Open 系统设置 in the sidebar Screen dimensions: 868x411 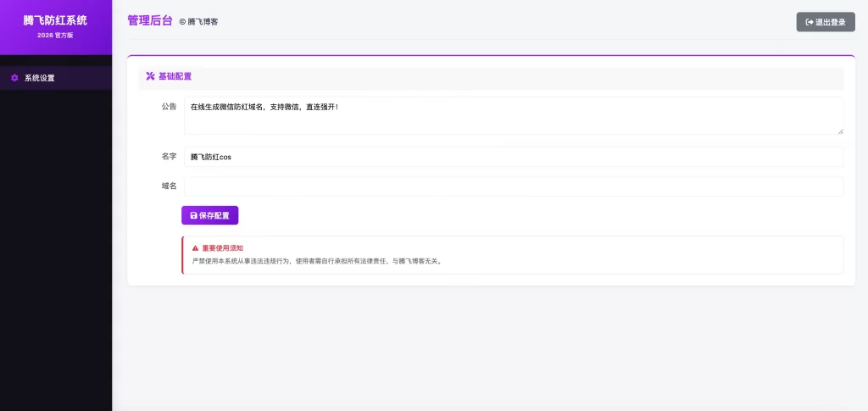[56, 78]
